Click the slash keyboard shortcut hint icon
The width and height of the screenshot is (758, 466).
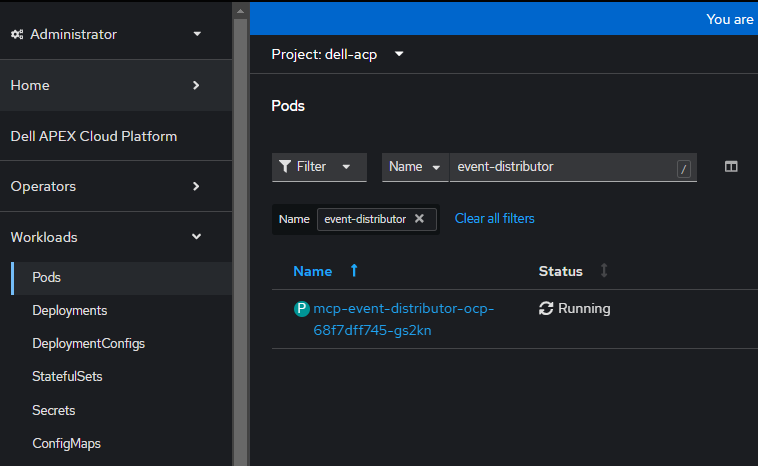pos(684,169)
